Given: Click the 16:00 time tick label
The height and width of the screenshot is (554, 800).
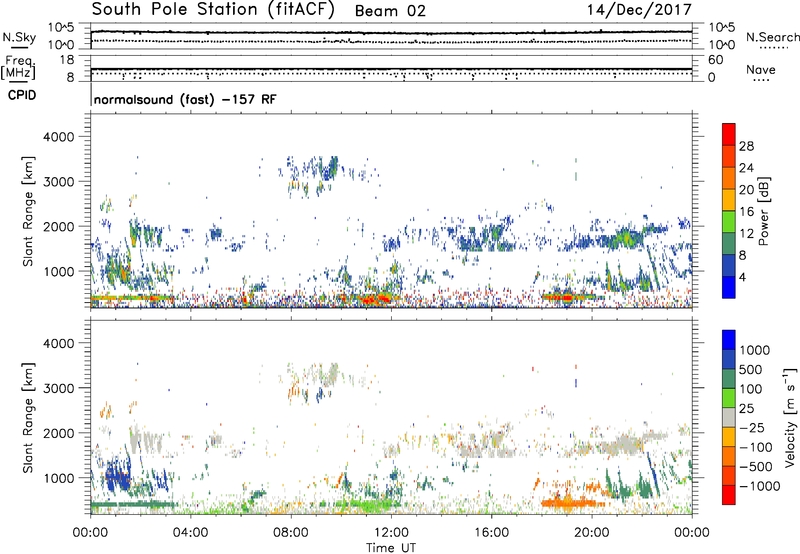Looking at the screenshot, I should [x=491, y=533].
